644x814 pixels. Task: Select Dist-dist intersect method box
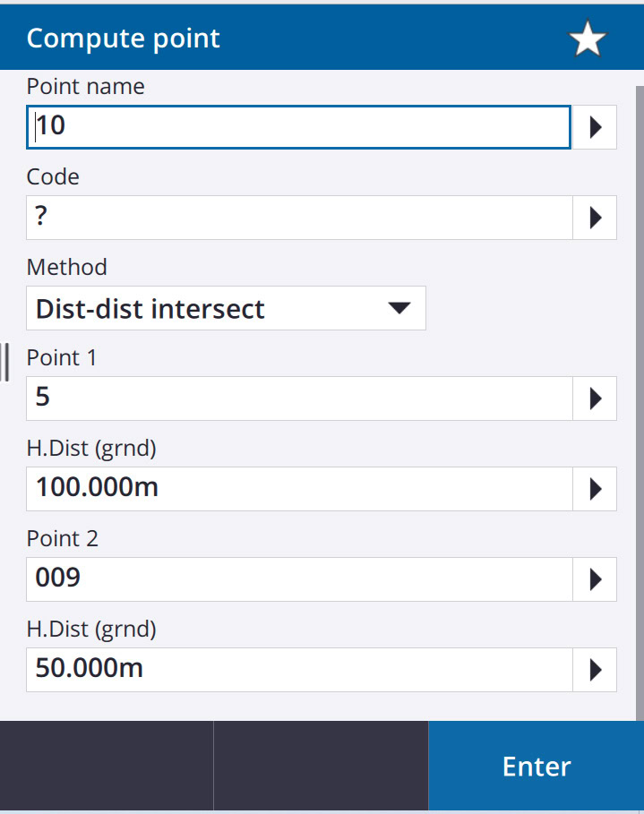[x=226, y=308]
